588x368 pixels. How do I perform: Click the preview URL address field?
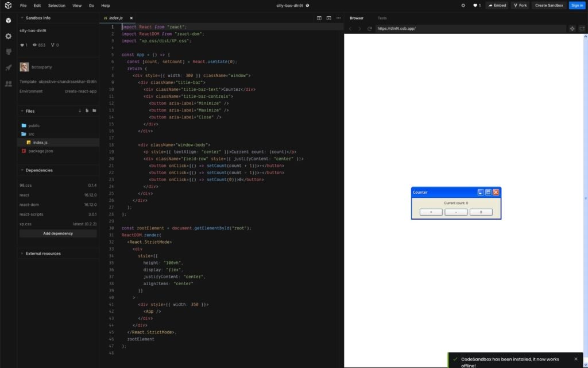point(471,28)
